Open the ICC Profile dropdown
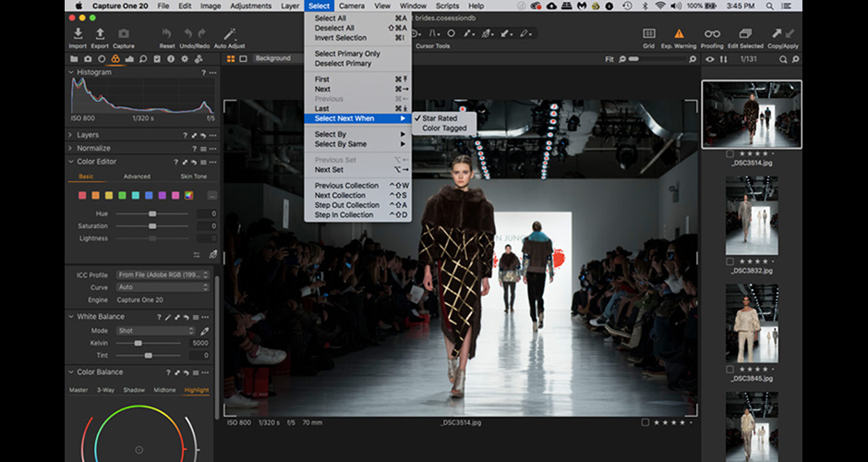This screenshot has height=462, width=868. (x=163, y=274)
